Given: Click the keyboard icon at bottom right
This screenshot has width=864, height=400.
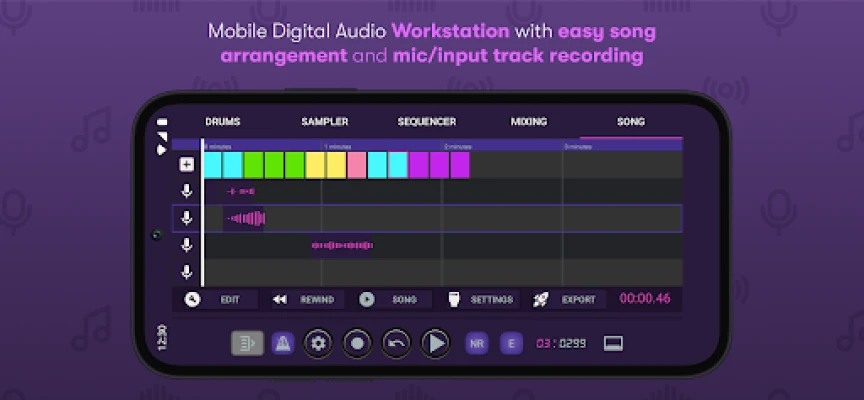Looking at the screenshot, I should coord(613,344).
